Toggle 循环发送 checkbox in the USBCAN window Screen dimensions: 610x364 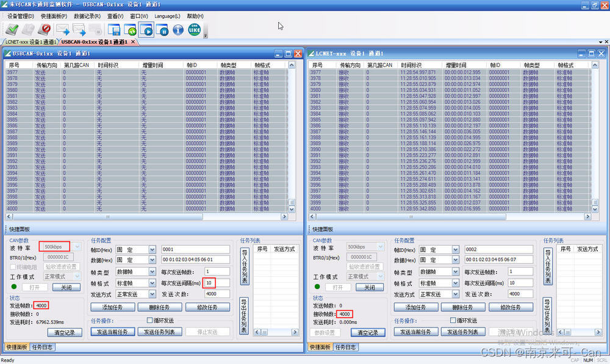(150, 321)
